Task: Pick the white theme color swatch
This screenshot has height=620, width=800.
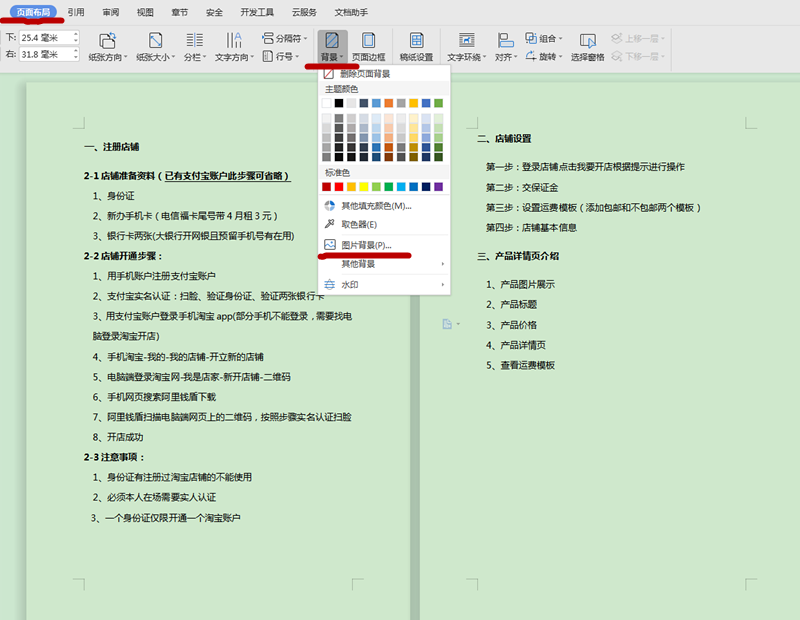Action: [327, 103]
